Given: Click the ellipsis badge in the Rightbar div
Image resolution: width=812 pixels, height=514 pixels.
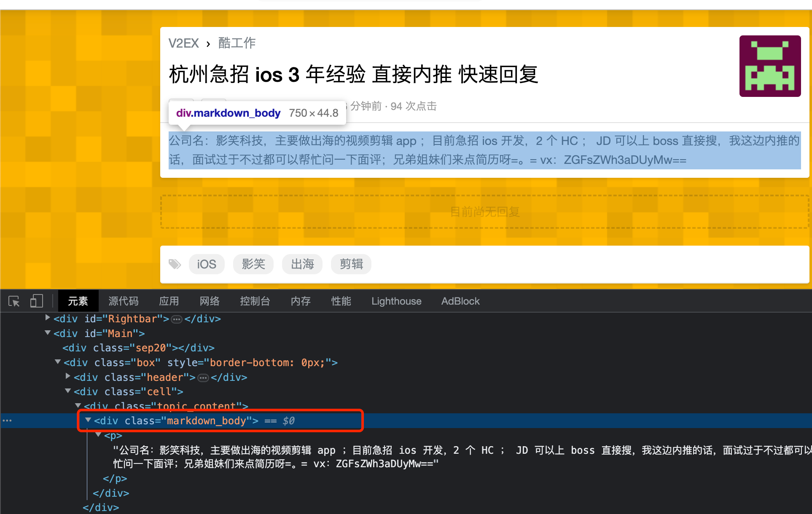Looking at the screenshot, I should pyautogui.click(x=177, y=319).
